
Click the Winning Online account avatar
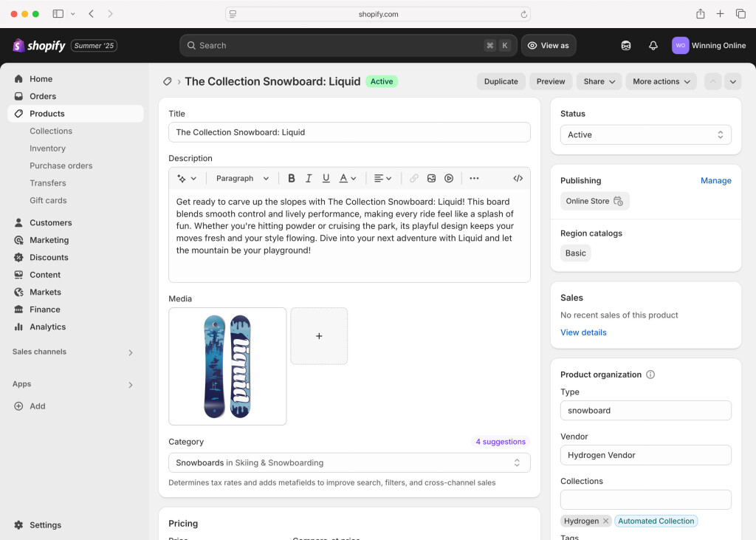point(680,45)
